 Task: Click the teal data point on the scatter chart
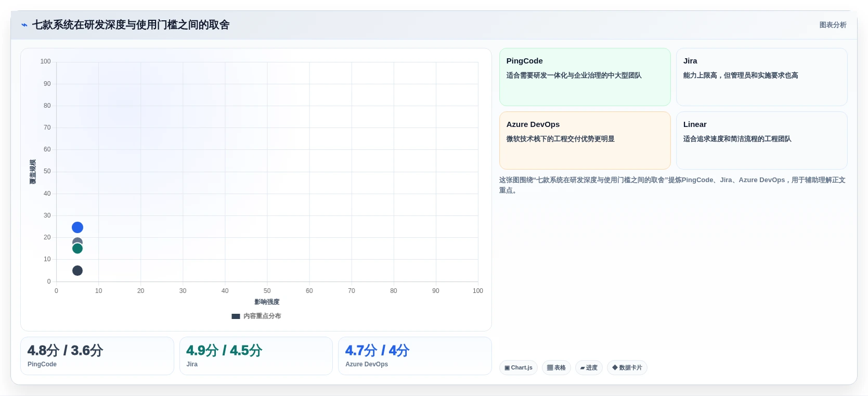point(77,249)
